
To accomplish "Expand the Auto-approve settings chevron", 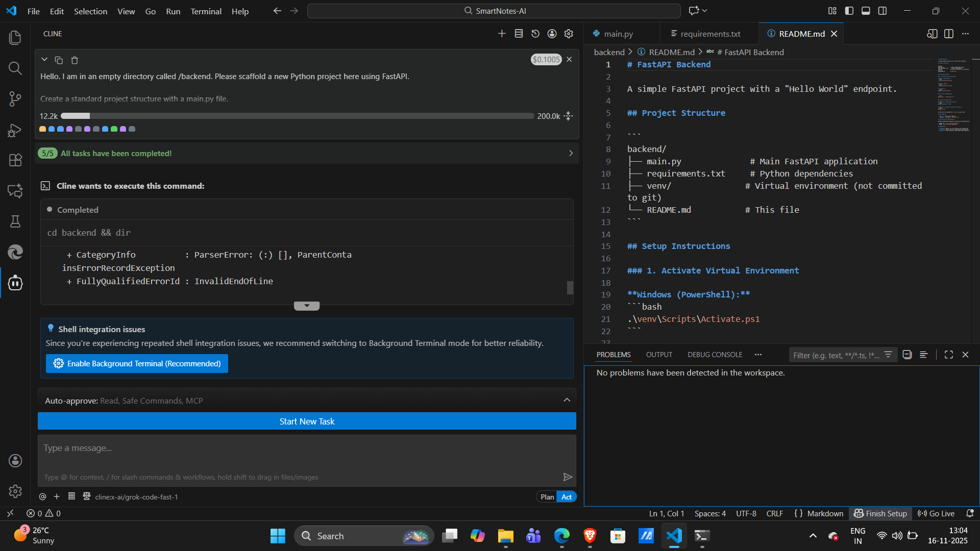I will tap(567, 400).
